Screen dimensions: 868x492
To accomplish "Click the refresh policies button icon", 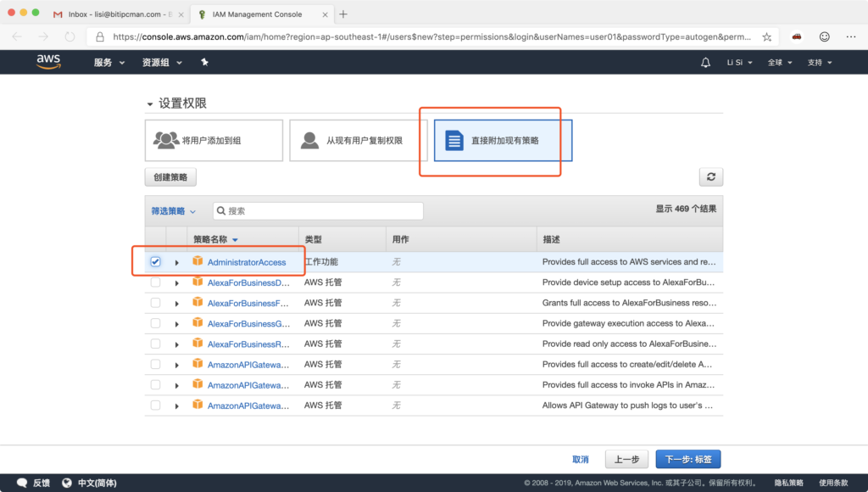I will (x=711, y=176).
